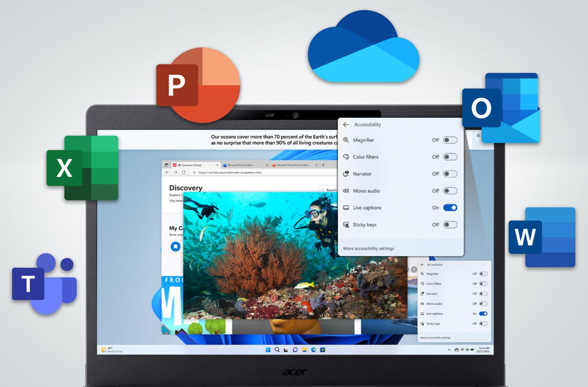Open Microsoft Edge from the taskbar
This screenshot has width=588, height=387.
(x=313, y=350)
